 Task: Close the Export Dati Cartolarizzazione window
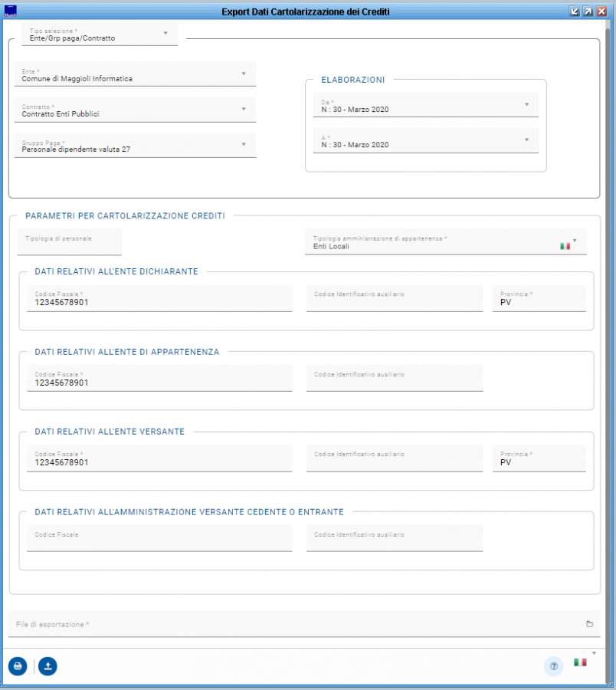[x=601, y=11]
